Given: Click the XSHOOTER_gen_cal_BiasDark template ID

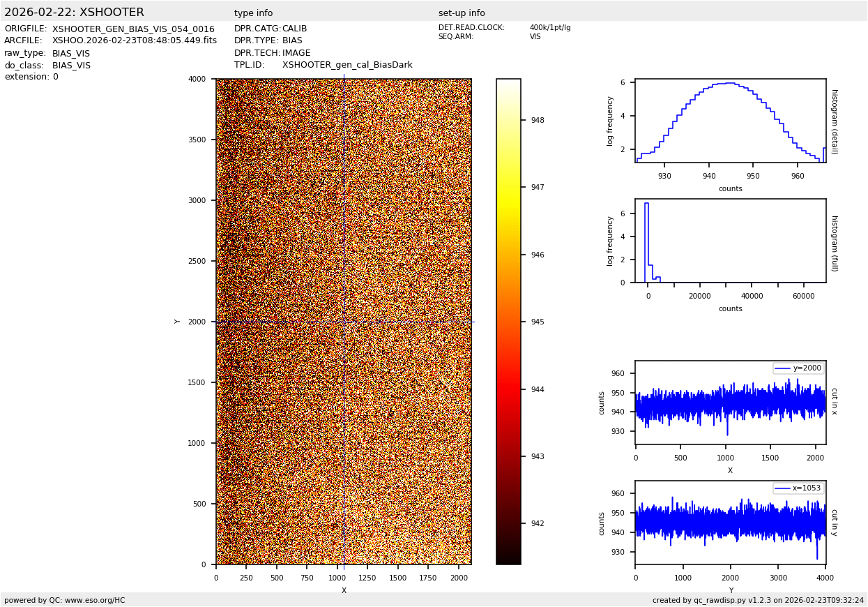Looking at the screenshot, I should point(347,65).
